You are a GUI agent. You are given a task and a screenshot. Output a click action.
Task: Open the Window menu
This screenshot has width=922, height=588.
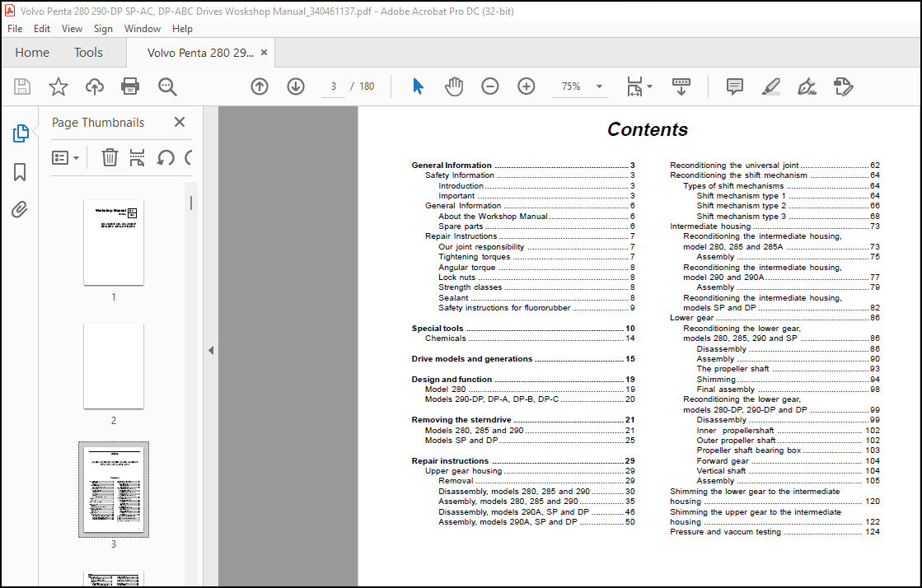[143, 29]
